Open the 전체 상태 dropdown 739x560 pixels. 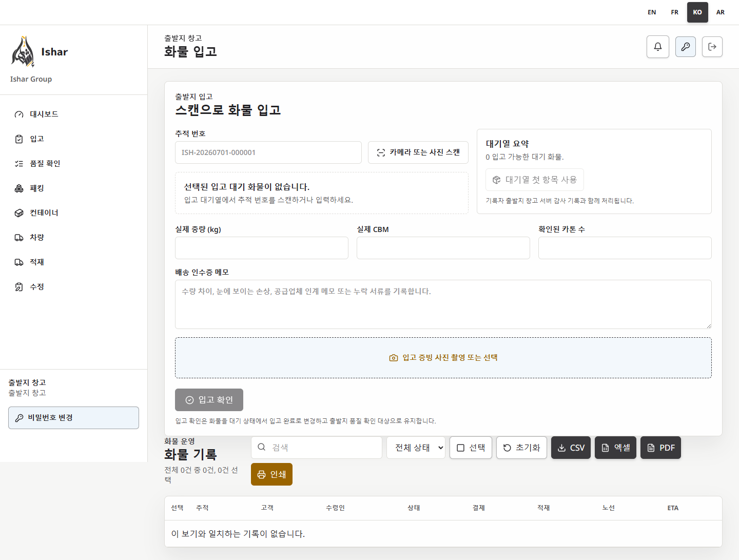[416, 448]
